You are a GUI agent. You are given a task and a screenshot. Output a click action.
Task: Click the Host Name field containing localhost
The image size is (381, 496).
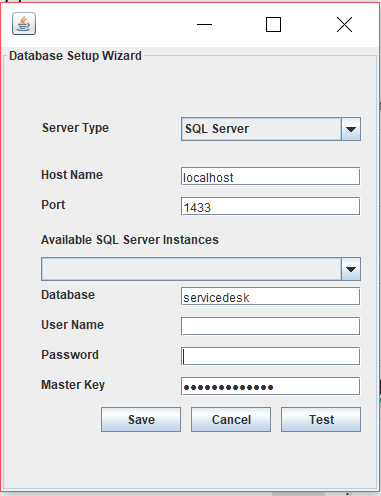[270, 176]
